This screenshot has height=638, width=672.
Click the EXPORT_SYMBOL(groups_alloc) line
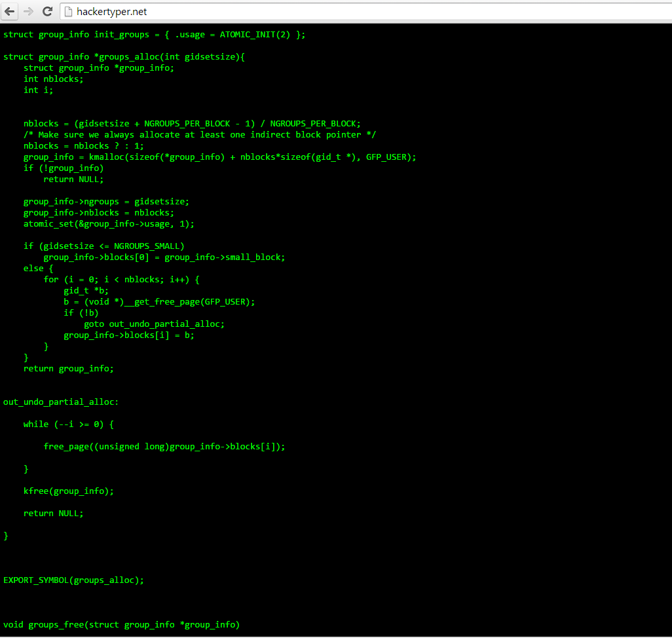[72, 580]
